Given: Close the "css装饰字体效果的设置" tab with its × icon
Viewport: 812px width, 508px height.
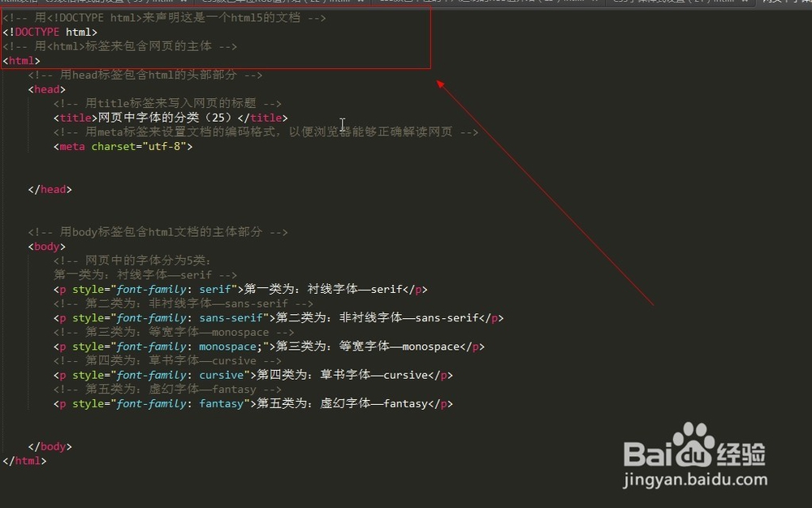Looking at the screenshot, I should pyautogui.click(x=184, y=3).
